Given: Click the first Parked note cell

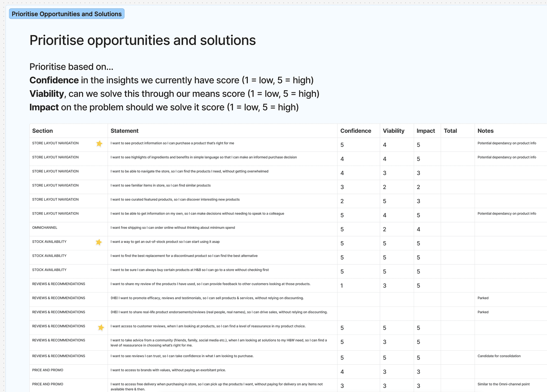Looking at the screenshot, I should [x=483, y=298].
